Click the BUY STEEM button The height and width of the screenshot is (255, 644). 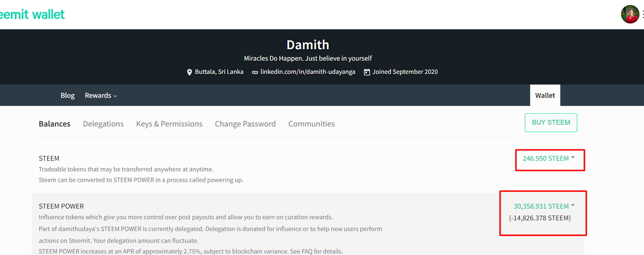pos(551,123)
